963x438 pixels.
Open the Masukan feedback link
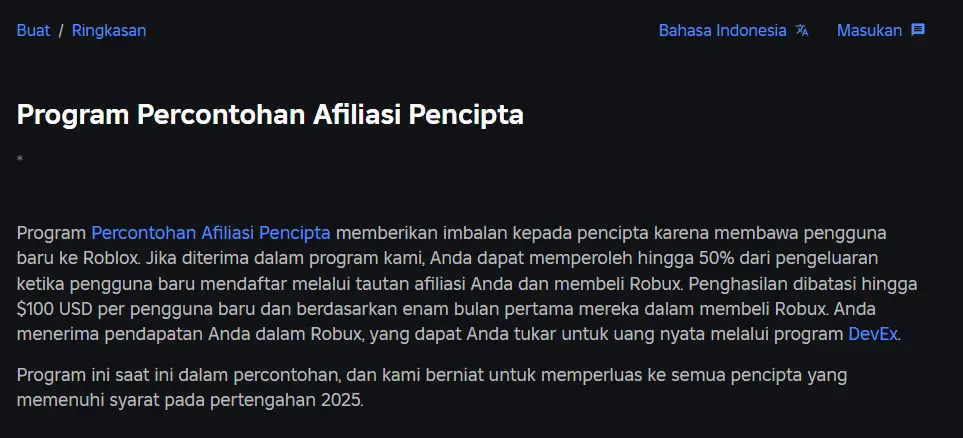click(869, 30)
